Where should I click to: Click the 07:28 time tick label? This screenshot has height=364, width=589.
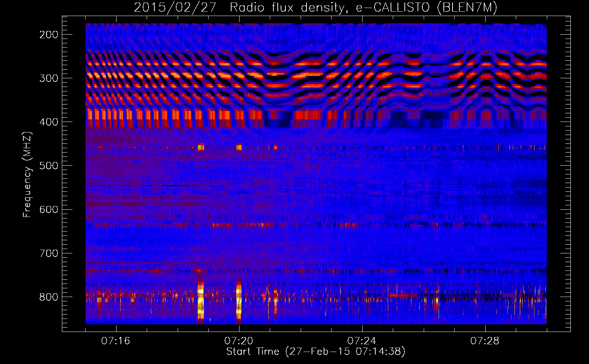pyautogui.click(x=485, y=341)
